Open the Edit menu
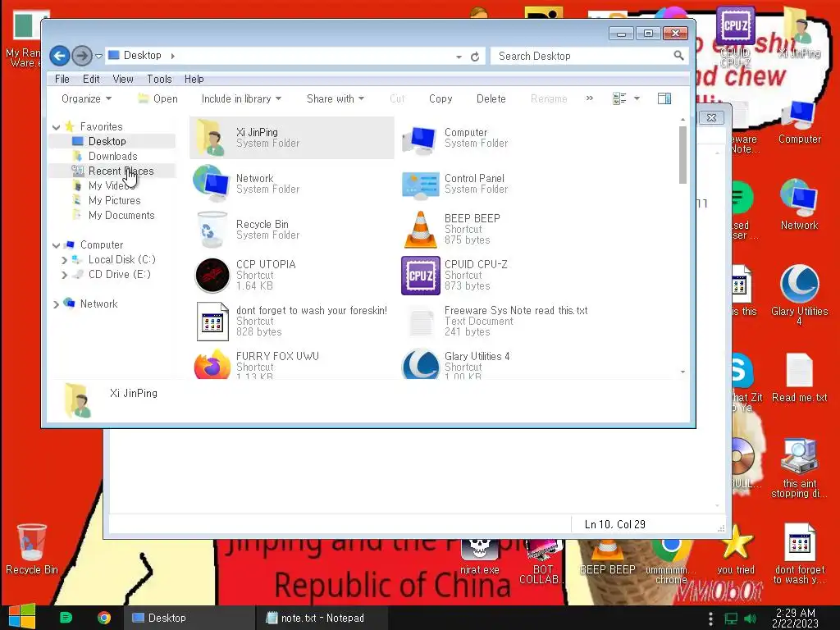 tap(91, 79)
